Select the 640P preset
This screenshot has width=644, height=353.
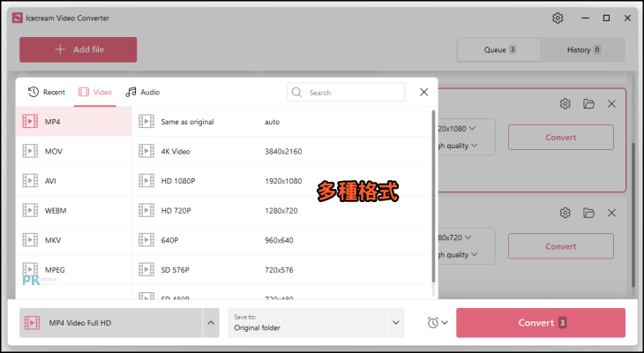point(281,240)
